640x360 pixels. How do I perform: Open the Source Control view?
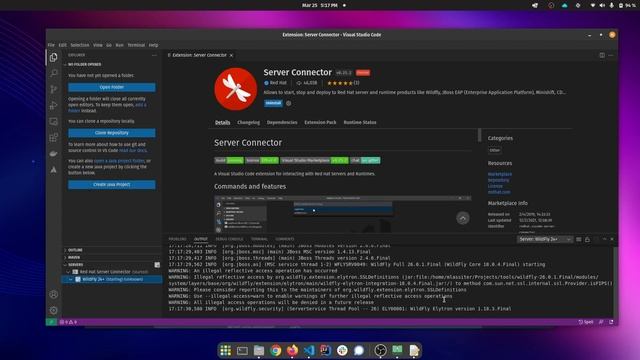click(x=53, y=89)
